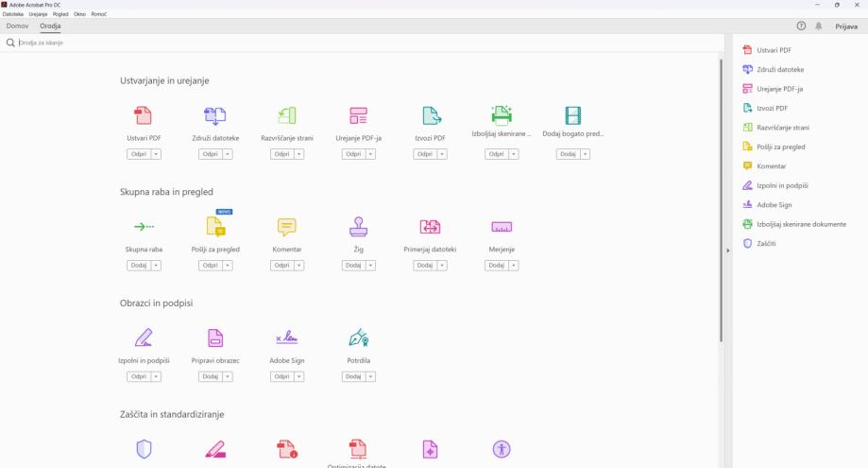The width and height of the screenshot is (868, 468).
Task: Expand dropdown arrow next to Izvozi PDF Odpri
Action: [441, 154]
